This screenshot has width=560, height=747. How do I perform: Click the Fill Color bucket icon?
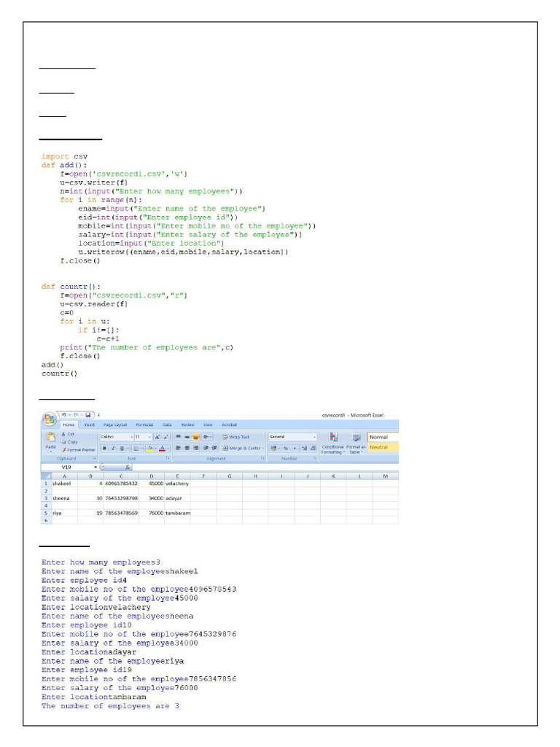149,448
